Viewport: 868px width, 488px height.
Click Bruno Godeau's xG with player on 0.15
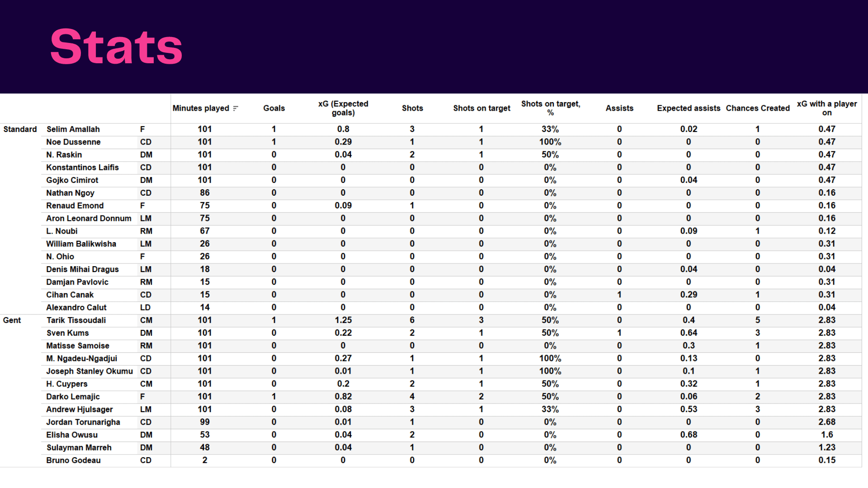(x=827, y=460)
